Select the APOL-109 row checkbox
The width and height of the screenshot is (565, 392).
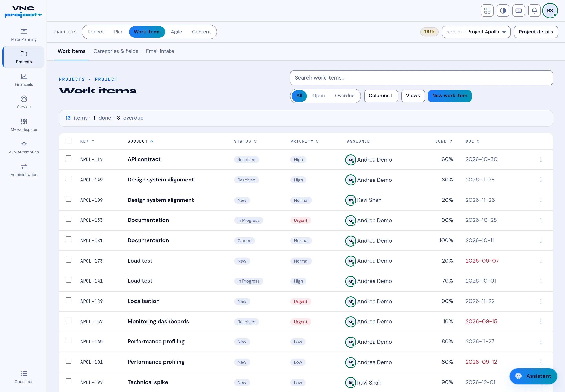pos(68,199)
